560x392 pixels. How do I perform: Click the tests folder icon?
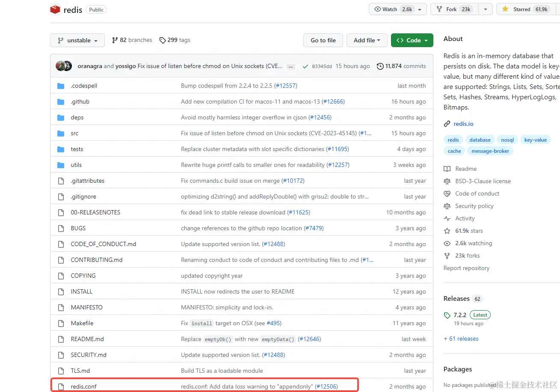[61, 149]
